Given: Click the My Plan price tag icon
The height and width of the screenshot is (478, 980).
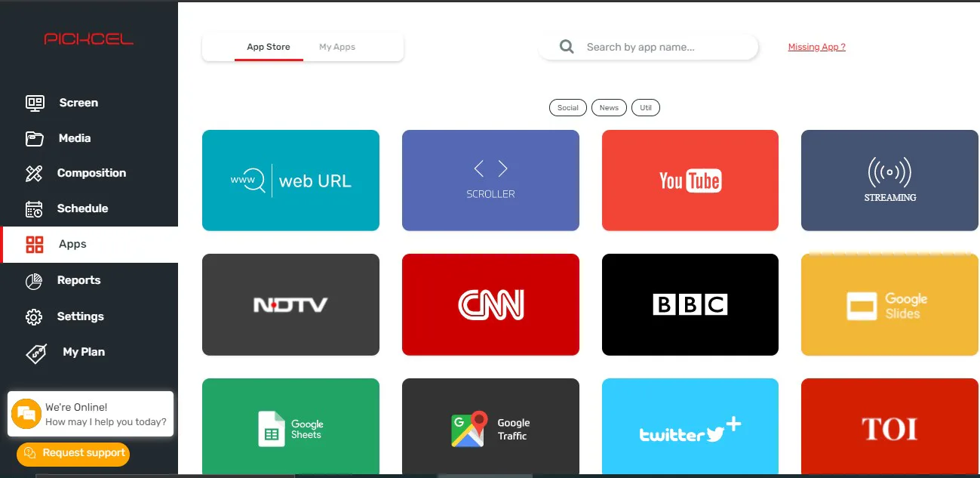Looking at the screenshot, I should (x=36, y=353).
